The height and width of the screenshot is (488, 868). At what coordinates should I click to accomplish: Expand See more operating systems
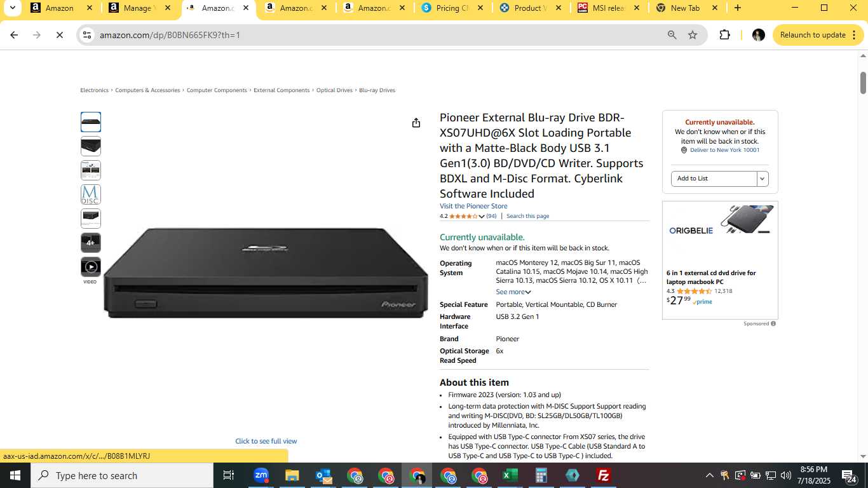[x=513, y=292]
